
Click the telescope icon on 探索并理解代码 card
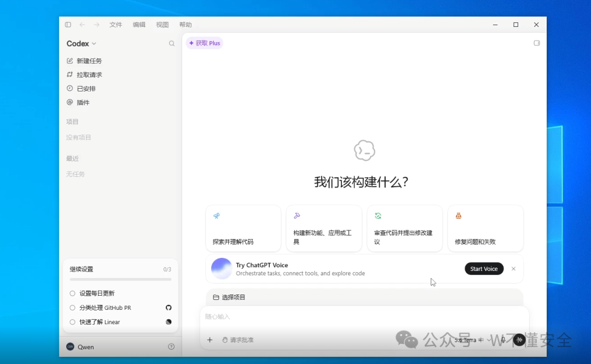(x=216, y=216)
